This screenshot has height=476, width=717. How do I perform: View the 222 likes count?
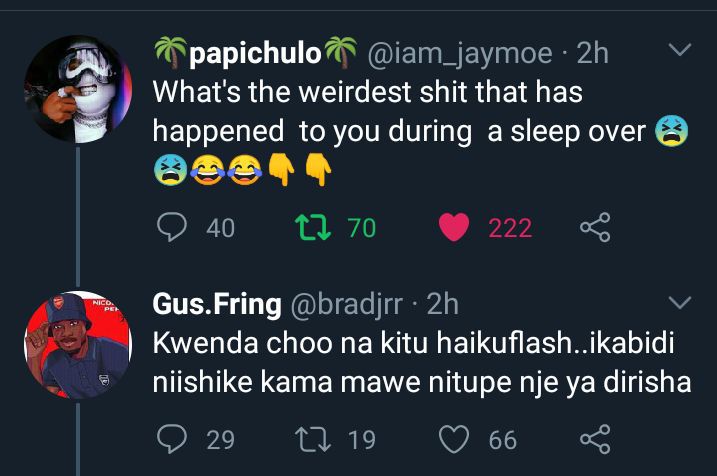pyautogui.click(x=510, y=228)
